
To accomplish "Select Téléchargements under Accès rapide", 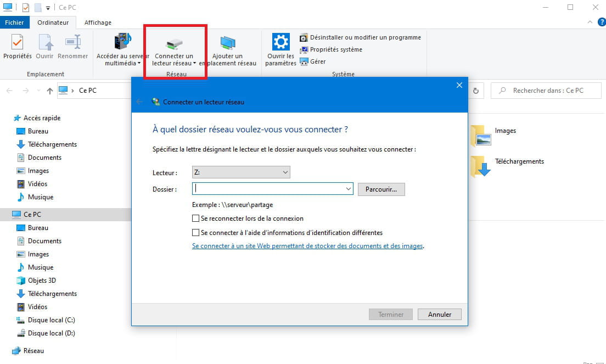I will [47, 144].
